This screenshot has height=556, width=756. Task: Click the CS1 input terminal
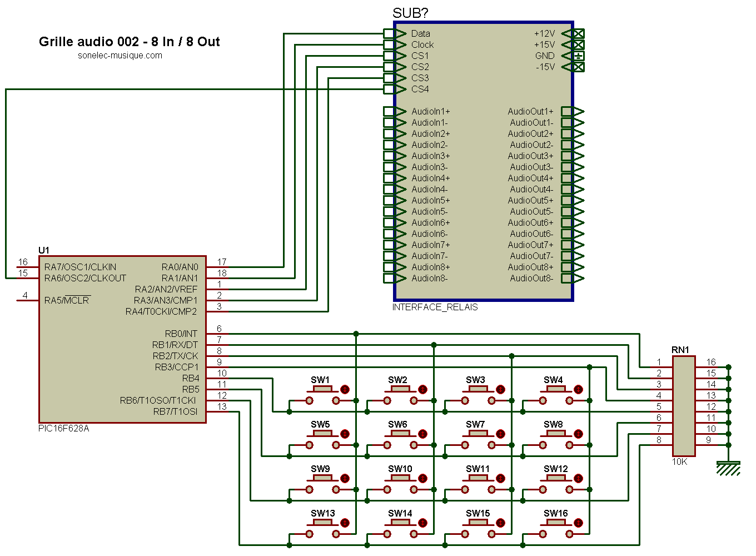[395, 56]
